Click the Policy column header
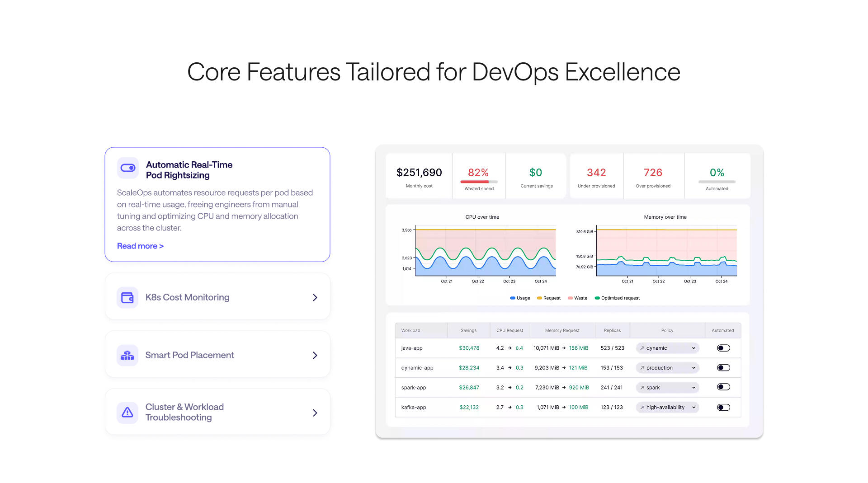Image resolution: width=868 pixels, height=483 pixels. 667,331
